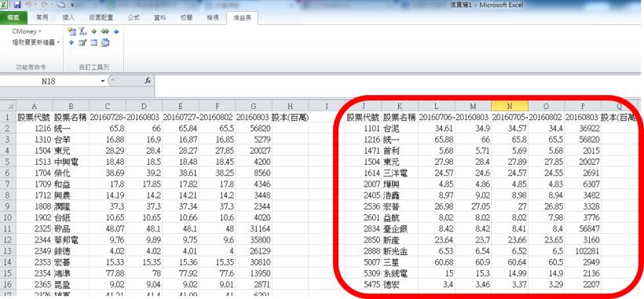Click the blue plus add-in icon
This screenshot has width=644, height=299.
point(71,42)
